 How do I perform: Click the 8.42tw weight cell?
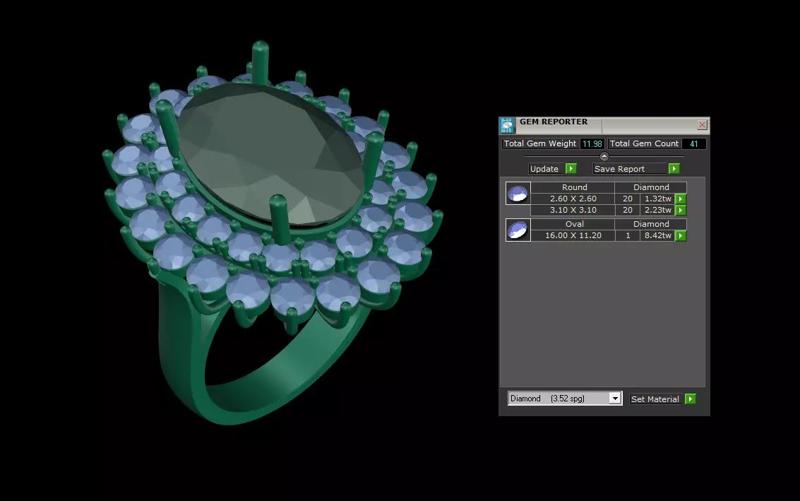(x=658, y=236)
